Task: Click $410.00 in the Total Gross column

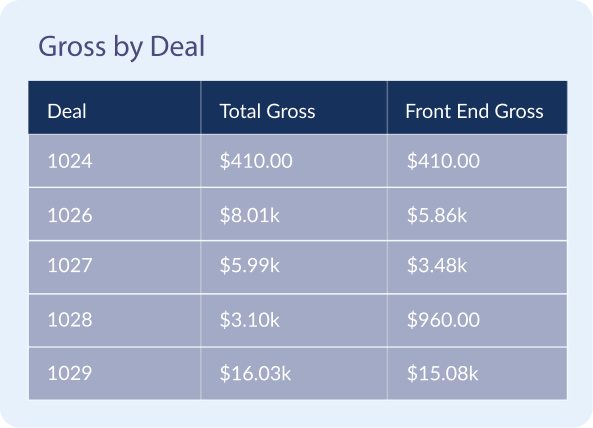Action: pos(256,161)
